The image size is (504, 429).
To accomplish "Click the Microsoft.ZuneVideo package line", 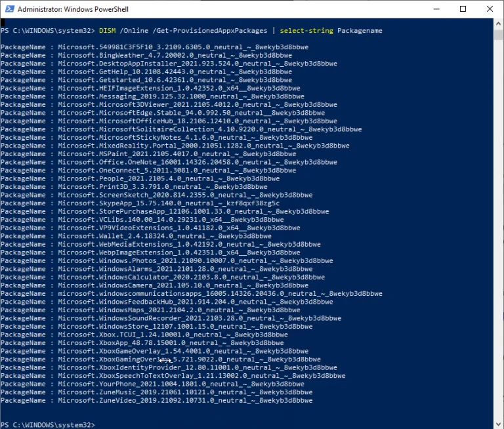I will tap(157, 401).
